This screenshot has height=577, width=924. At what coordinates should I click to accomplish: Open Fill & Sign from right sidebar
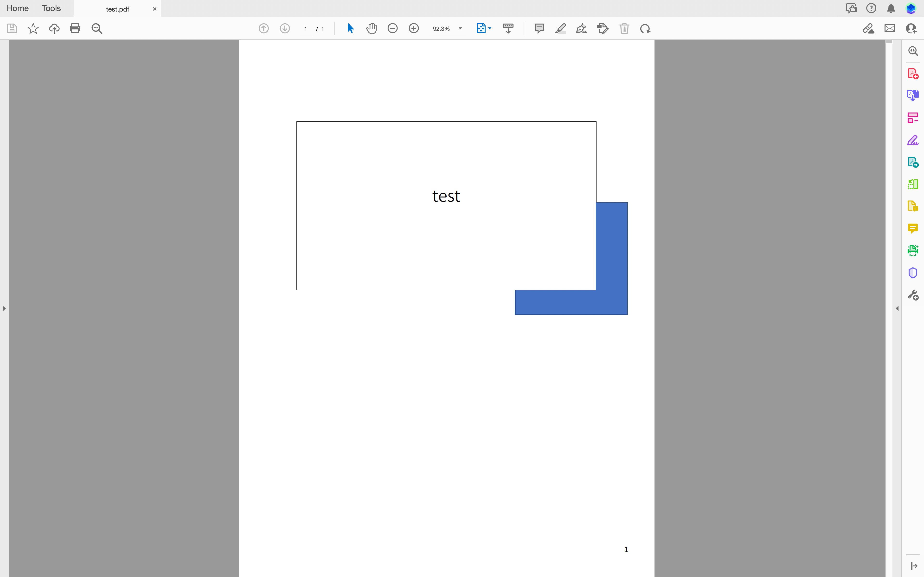(x=912, y=140)
